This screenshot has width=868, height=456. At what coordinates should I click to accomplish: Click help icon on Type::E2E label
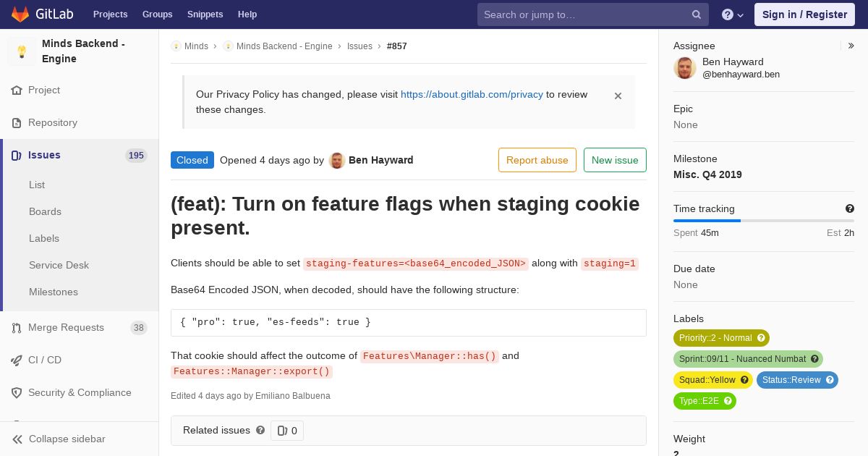(x=728, y=401)
